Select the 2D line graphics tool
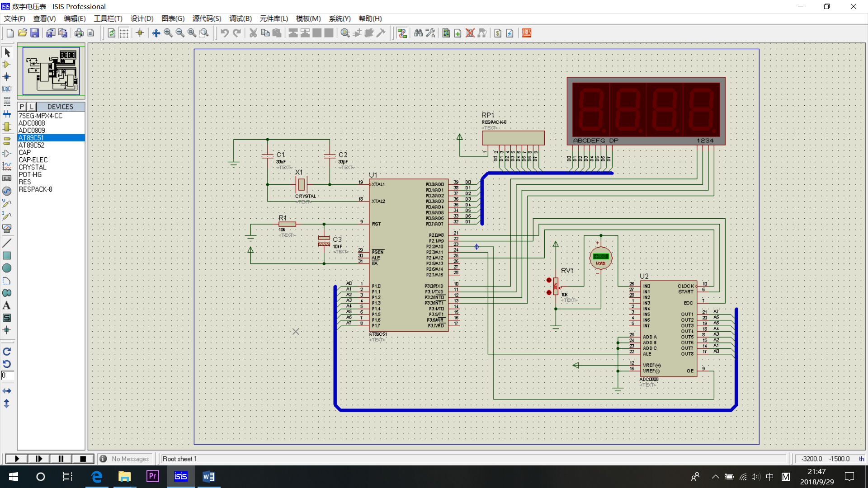Image resolution: width=868 pixels, height=488 pixels. tap(7, 243)
